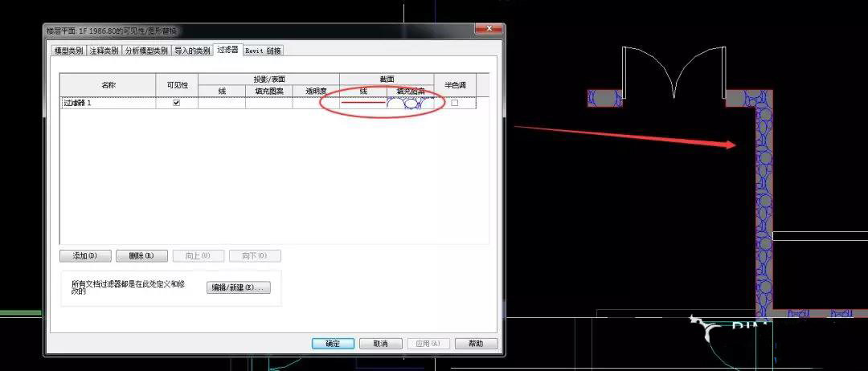The height and width of the screenshot is (371, 868).
Task: Confirm with the 确定 button
Action: (x=333, y=344)
